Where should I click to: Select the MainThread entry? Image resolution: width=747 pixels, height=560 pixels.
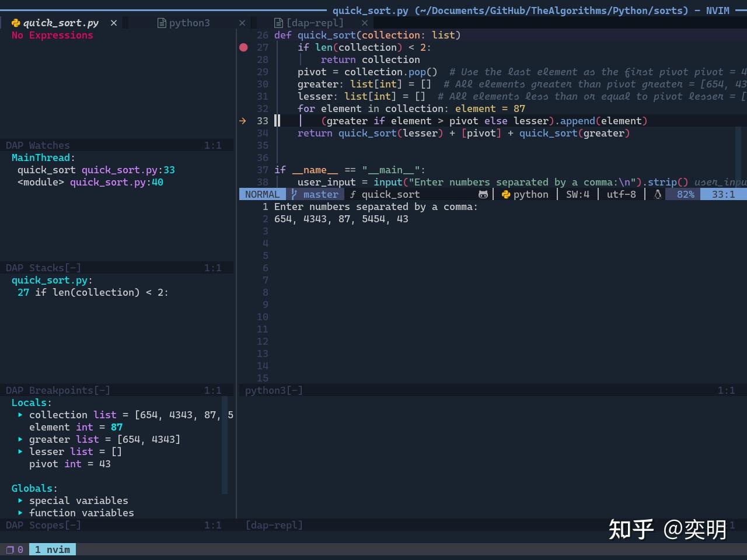pyautogui.click(x=43, y=157)
